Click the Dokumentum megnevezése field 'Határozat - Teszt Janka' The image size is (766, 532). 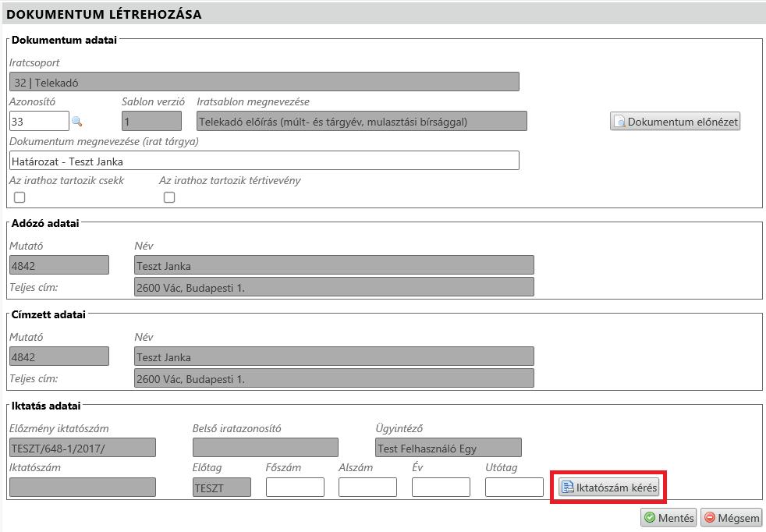(264, 161)
